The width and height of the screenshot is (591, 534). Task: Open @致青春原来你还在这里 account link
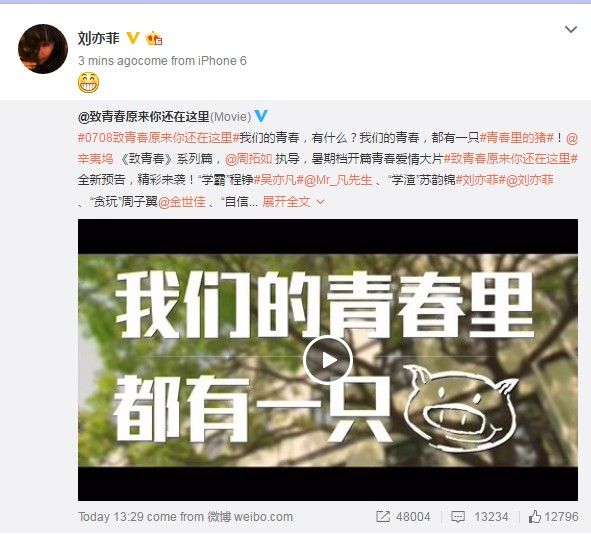point(144,117)
